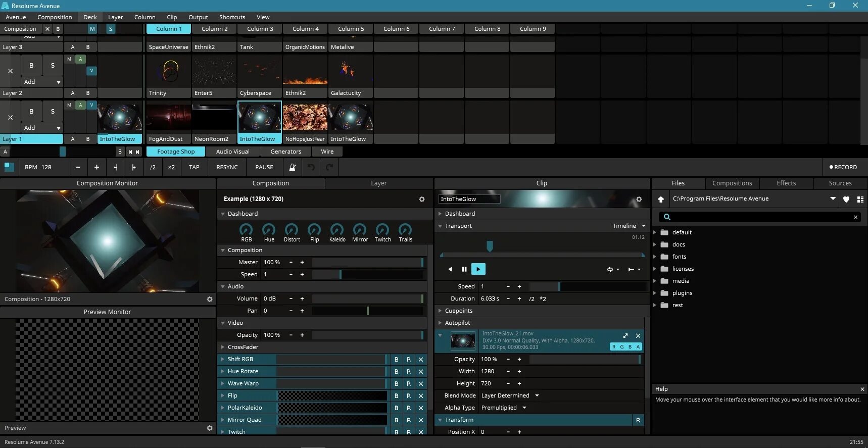
Task: Close the Help panel
Action: click(862, 389)
